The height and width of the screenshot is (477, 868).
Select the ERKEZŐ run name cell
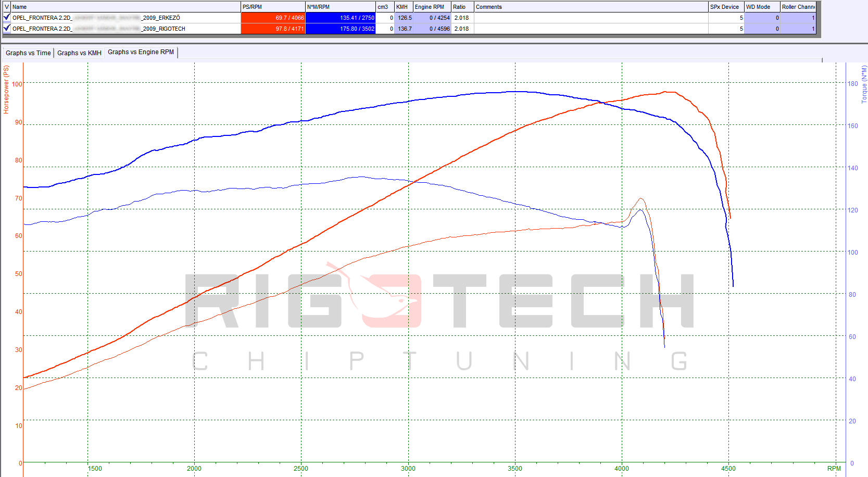coord(125,18)
